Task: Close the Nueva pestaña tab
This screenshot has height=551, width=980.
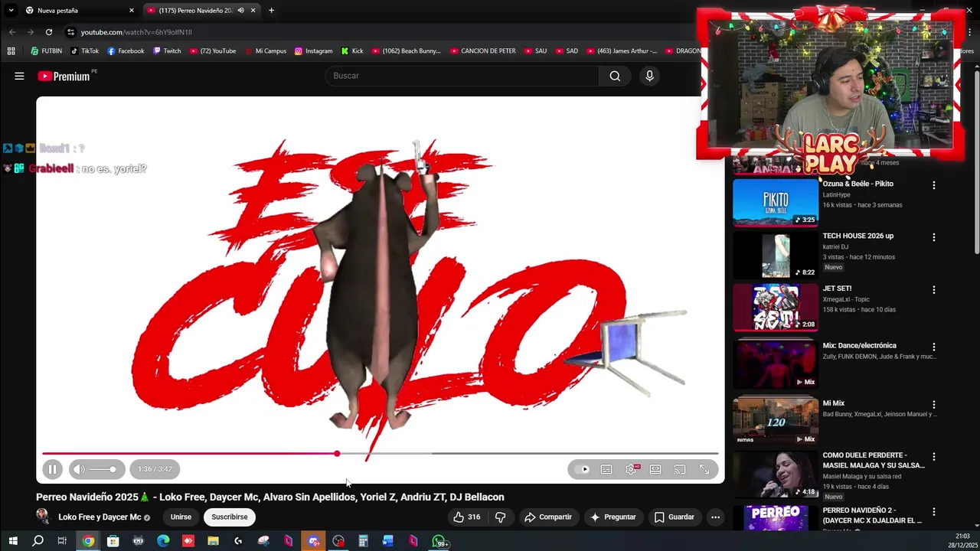Action: pyautogui.click(x=132, y=11)
